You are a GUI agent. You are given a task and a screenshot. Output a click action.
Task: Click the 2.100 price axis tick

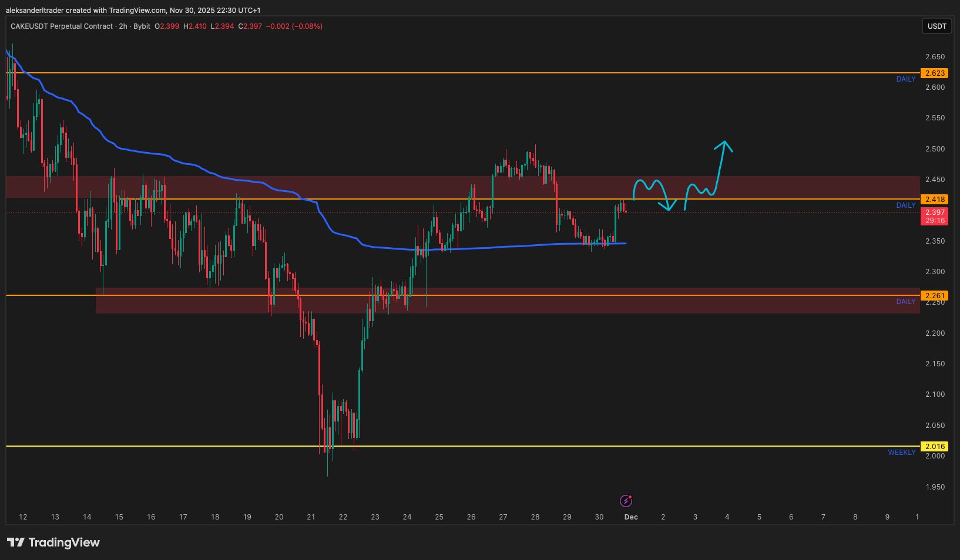point(935,394)
